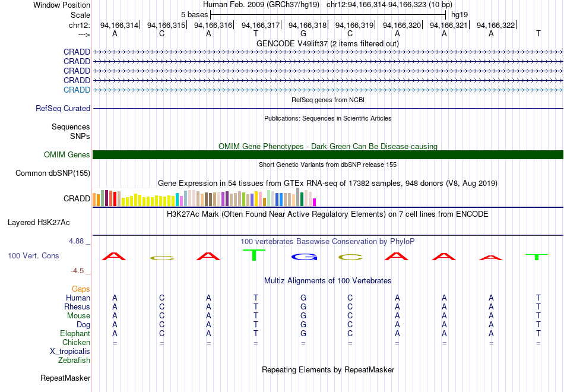The height and width of the screenshot is (392, 564).
Task: Open the 100 Vert. Cons track label
Action: click(33, 255)
